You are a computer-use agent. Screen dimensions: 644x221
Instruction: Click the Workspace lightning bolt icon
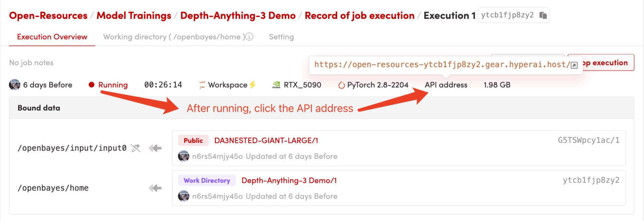click(x=252, y=85)
